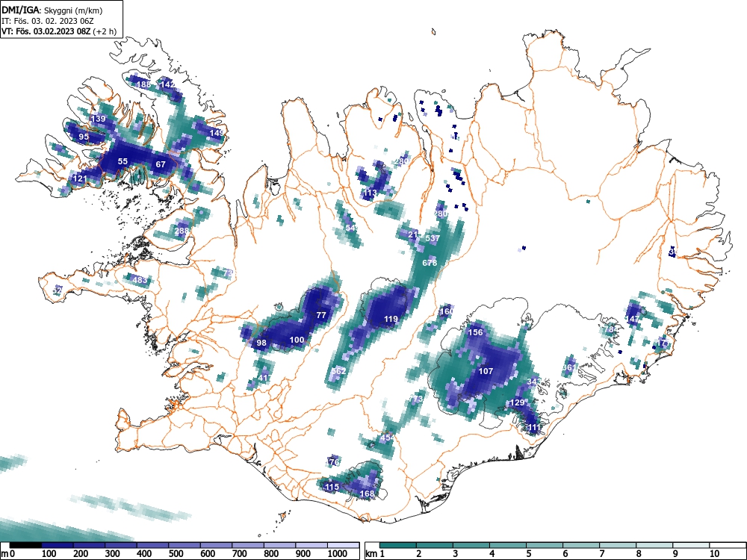
Task: Click the map value "95"
Action: pos(84,137)
